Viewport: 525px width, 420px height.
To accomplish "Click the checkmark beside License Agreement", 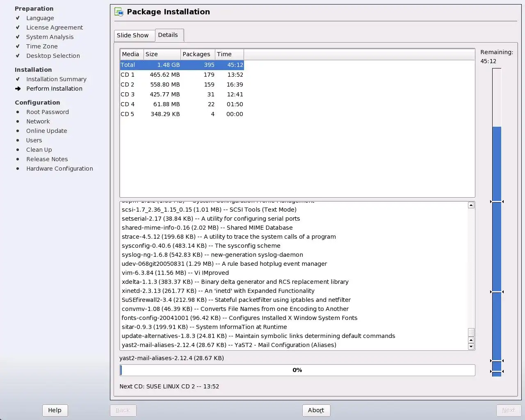I will (x=18, y=27).
